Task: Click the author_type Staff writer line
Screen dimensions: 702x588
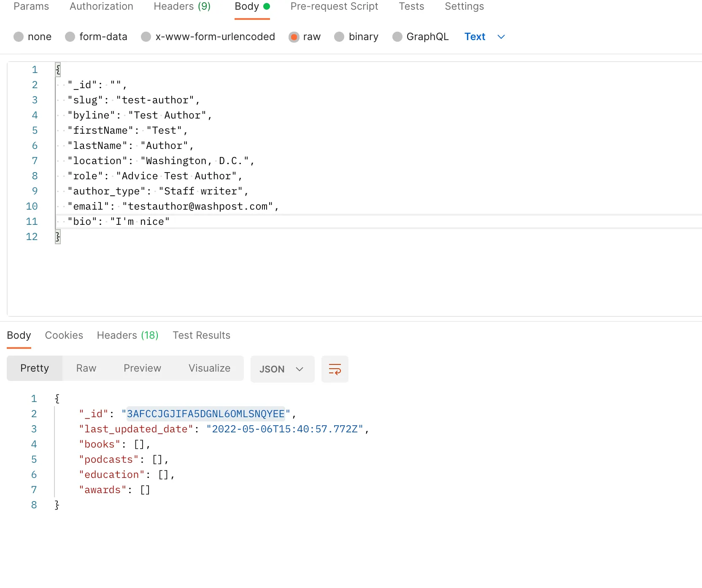Action: (x=158, y=191)
